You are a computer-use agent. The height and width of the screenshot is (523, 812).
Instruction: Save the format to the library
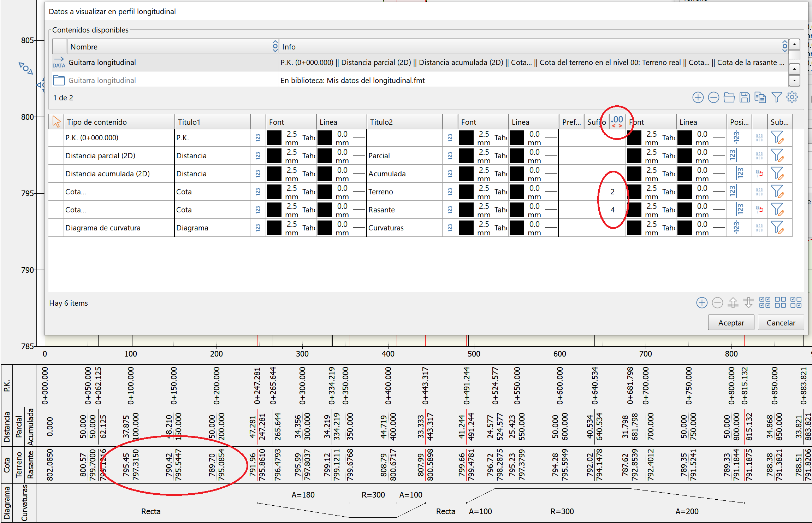(745, 98)
